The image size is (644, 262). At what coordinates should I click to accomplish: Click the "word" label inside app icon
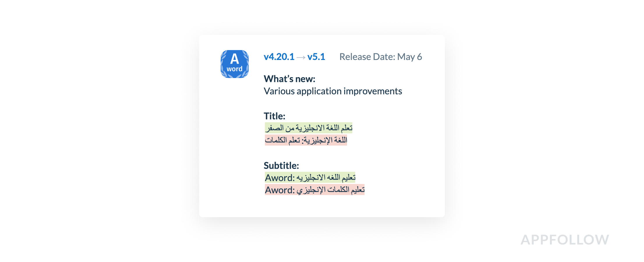pos(234,69)
